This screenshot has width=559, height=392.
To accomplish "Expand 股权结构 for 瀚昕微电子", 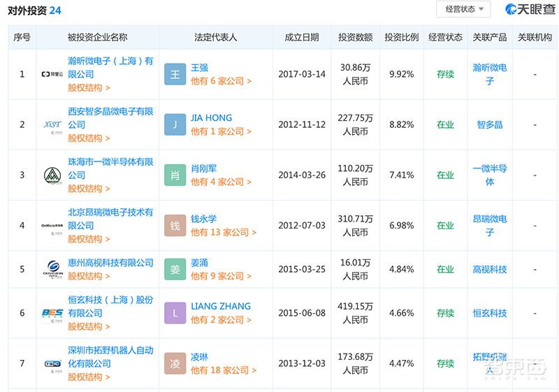I will (x=89, y=88).
